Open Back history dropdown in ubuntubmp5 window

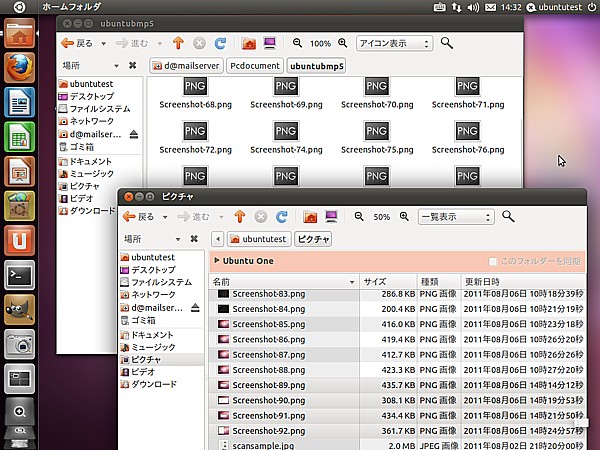[x=103, y=44]
